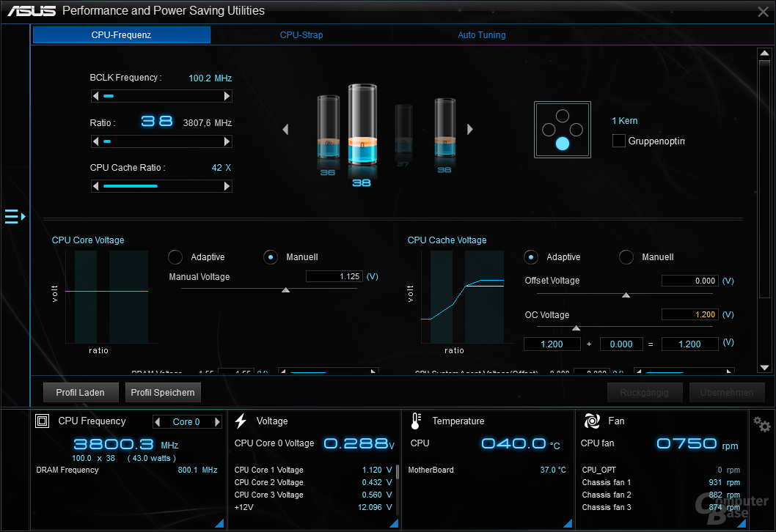This screenshot has width=776, height=532.
Task: Click the Voltage lightning bolt icon
Action: pos(241,421)
